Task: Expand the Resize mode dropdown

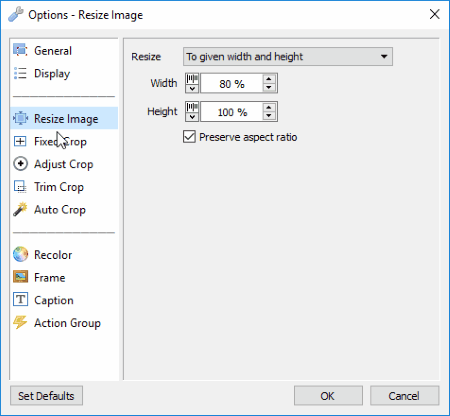Action: [x=288, y=57]
